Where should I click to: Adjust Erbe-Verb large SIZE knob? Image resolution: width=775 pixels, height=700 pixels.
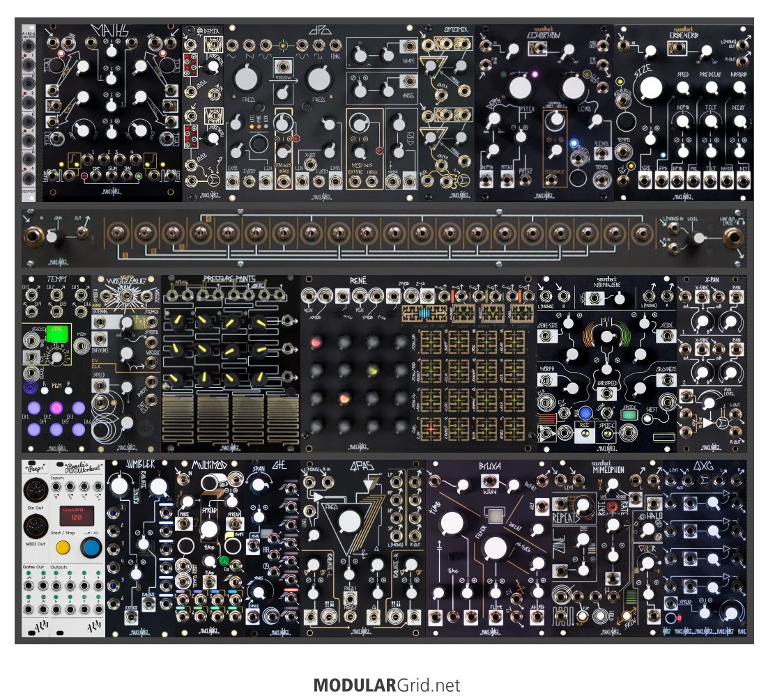click(x=650, y=88)
